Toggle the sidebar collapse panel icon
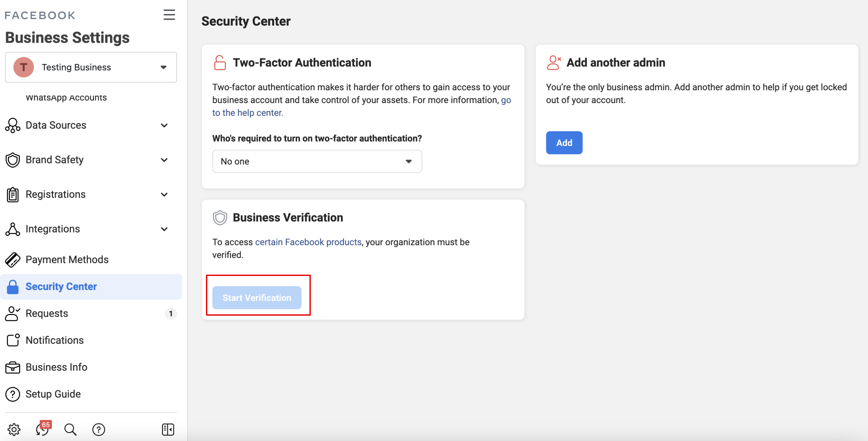The width and height of the screenshot is (868, 441). [x=168, y=429]
